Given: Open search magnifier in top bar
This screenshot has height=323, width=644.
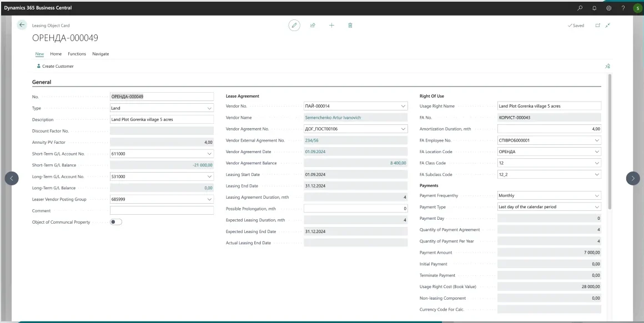Looking at the screenshot, I should point(581,8).
